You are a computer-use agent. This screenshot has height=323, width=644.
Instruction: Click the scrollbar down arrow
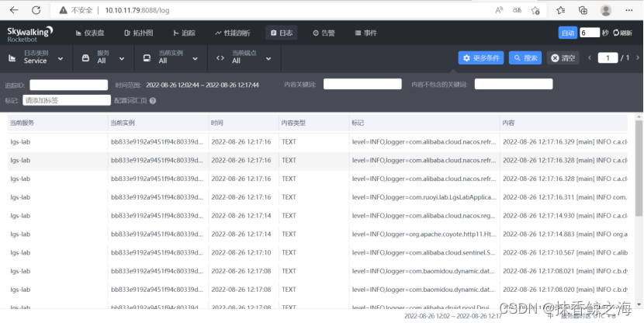[639, 304]
